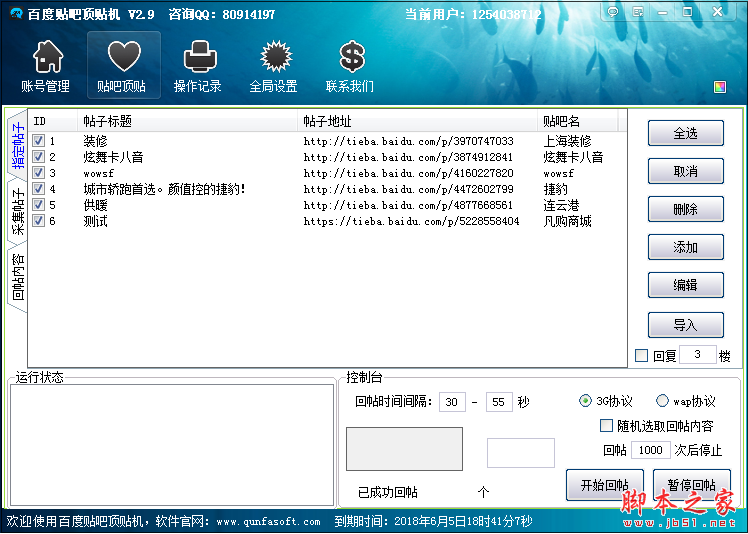748x534 pixels.
Task: Click www.qunfasoft.com in status bar
Action: coord(268,522)
